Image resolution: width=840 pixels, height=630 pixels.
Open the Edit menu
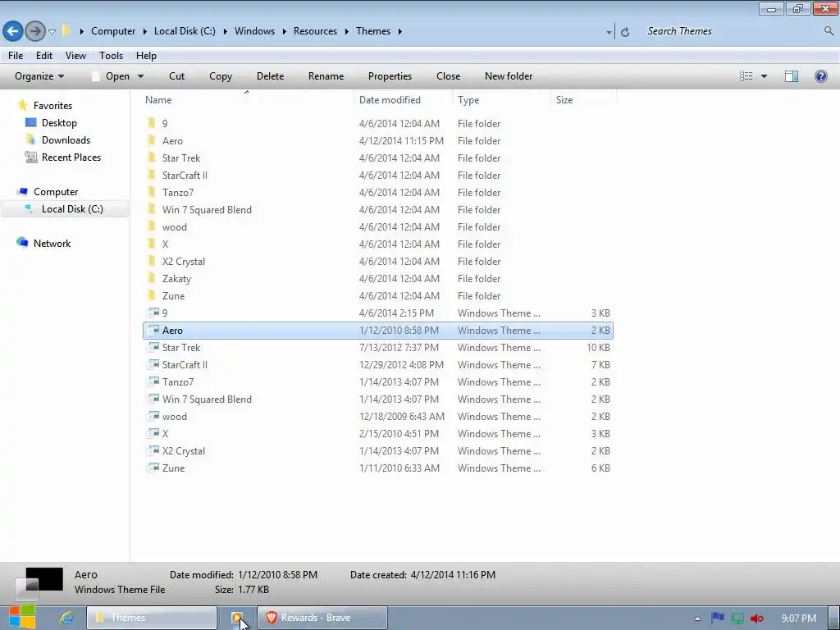(44, 55)
